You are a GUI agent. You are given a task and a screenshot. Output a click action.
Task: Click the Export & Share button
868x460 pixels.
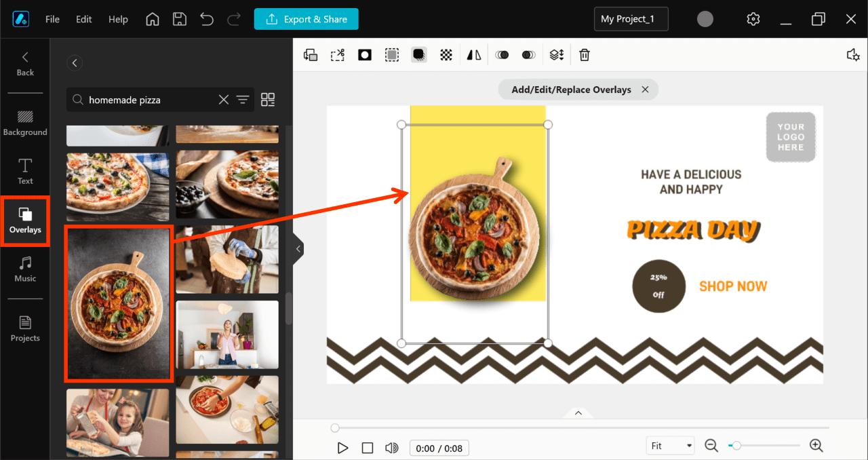coord(306,19)
